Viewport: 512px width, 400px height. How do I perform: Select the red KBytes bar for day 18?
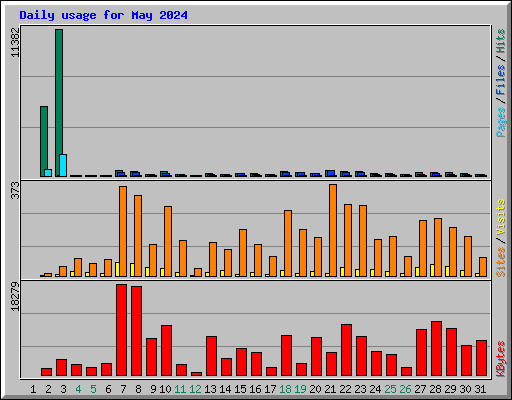pyautogui.click(x=286, y=355)
